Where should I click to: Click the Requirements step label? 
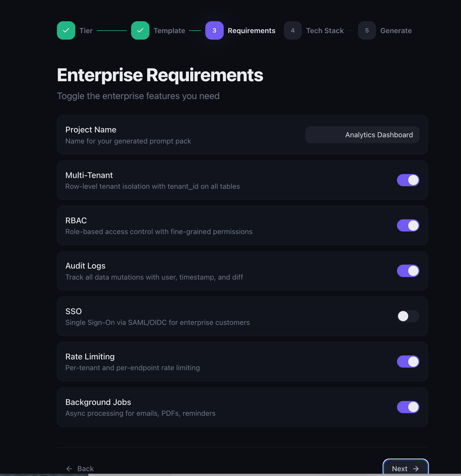[252, 30]
